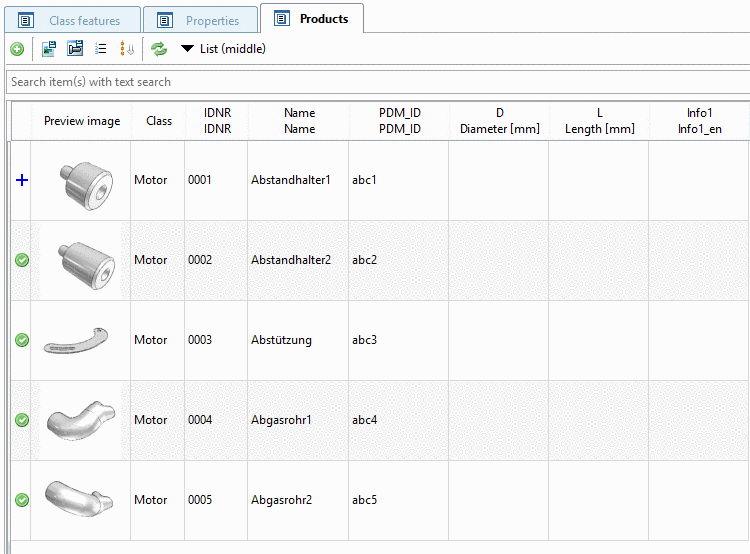Image resolution: width=750 pixels, height=554 pixels.
Task: Open the Abstützung preview thumbnail
Action: [x=76, y=341]
